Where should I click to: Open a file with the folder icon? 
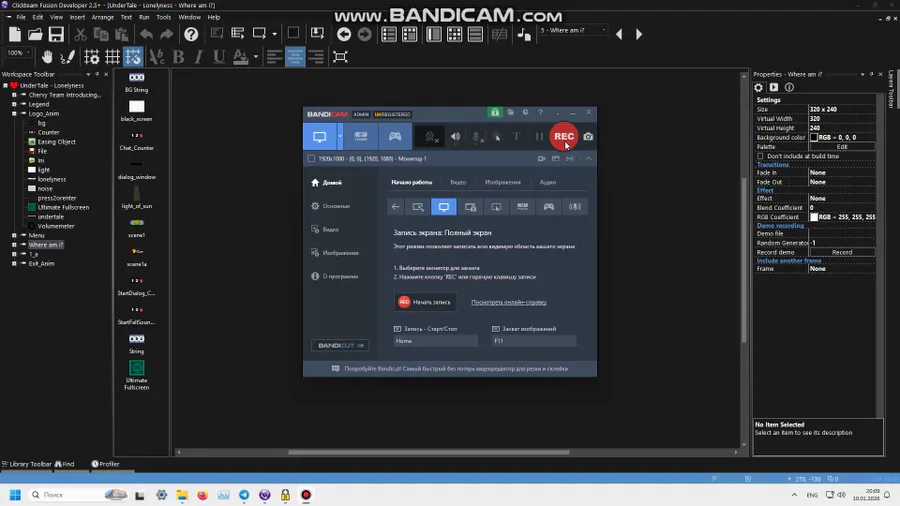coord(35,34)
